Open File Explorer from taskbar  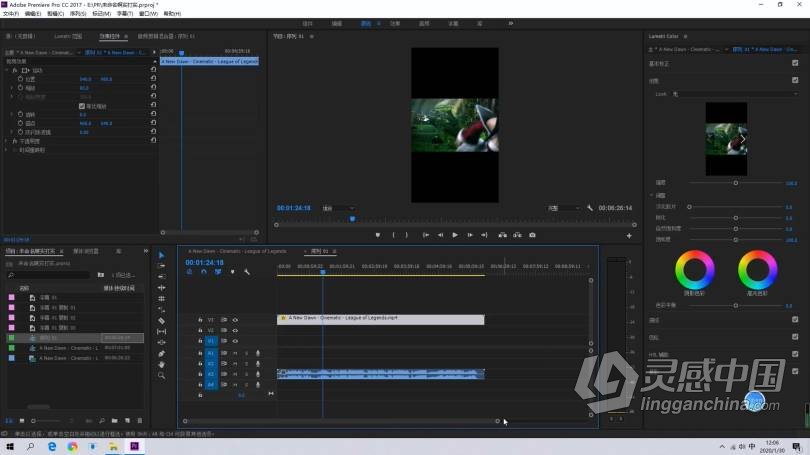(x=113, y=446)
